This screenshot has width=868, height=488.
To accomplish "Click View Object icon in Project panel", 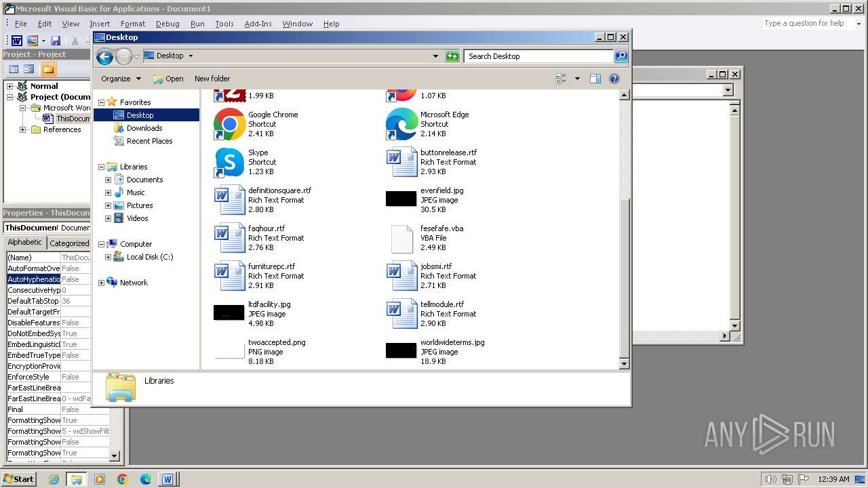I will [29, 69].
